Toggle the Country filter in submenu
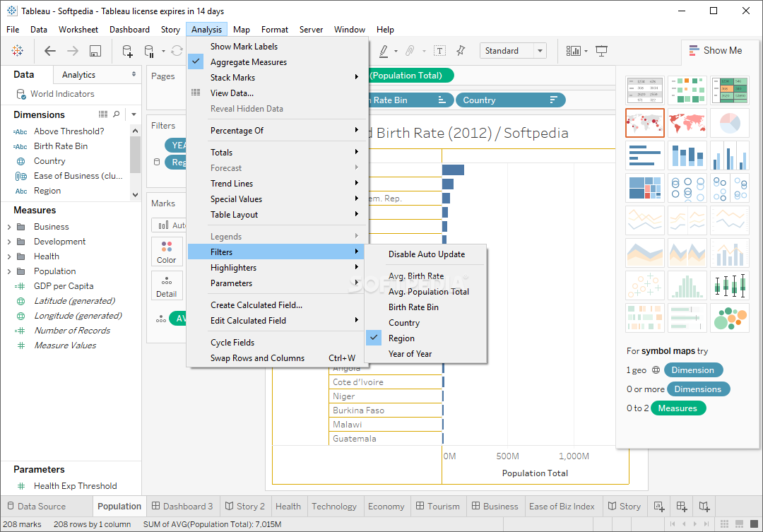Image resolution: width=763 pixels, height=532 pixels. (x=426, y=323)
